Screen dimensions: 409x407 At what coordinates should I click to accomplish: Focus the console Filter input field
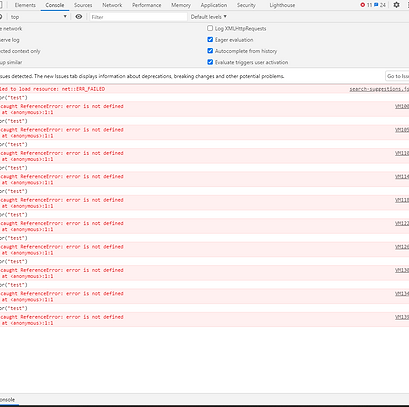coord(138,17)
